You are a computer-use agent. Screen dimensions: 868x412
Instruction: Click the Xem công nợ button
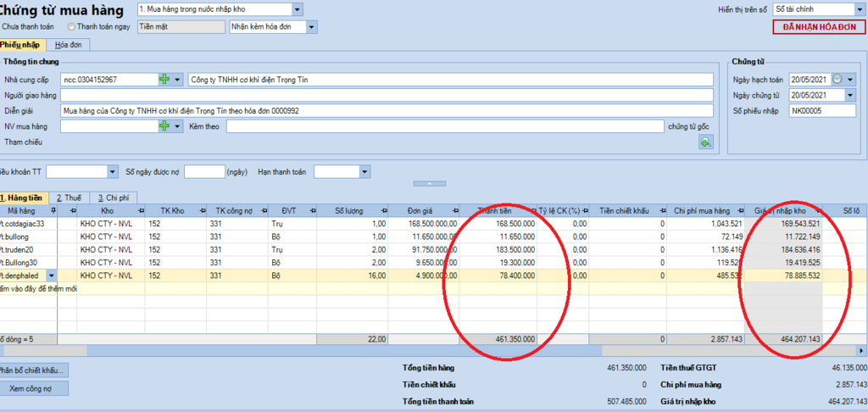coord(33,389)
